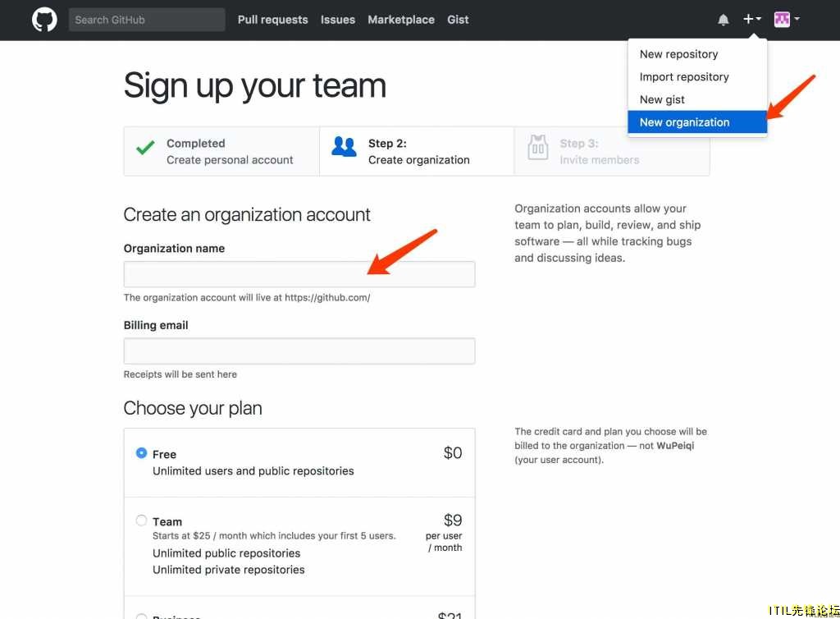Click the Completed Create personal account step
This screenshot has width=840, height=619.
point(221,152)
